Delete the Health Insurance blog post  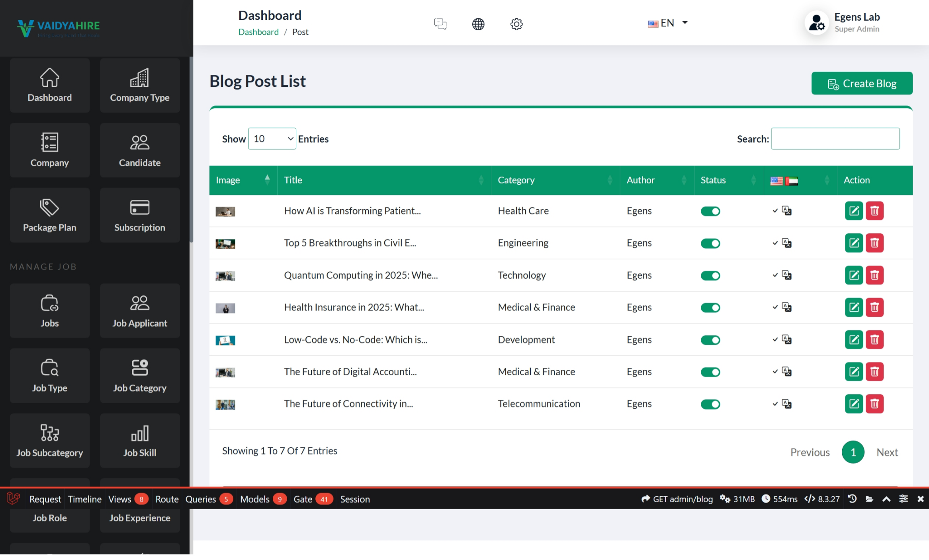[x=874, y=307]
